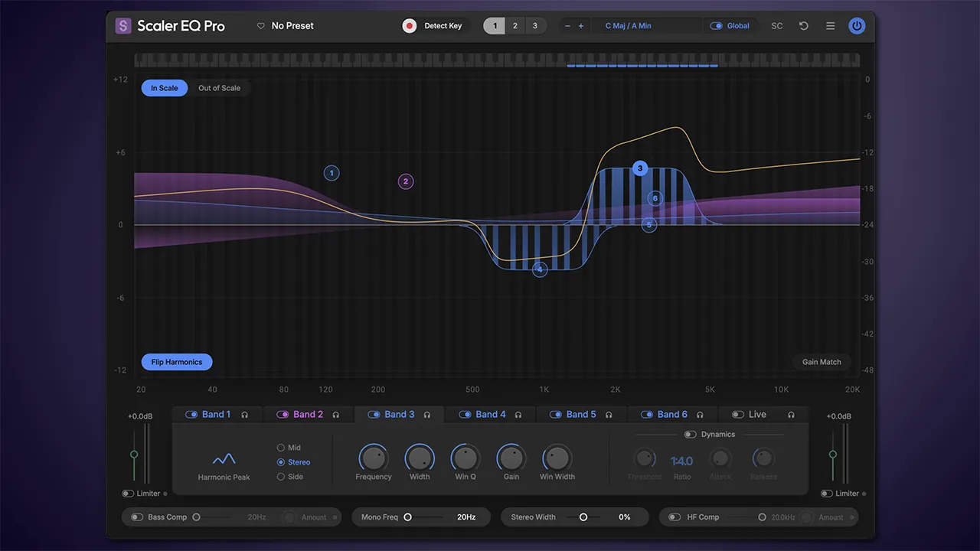Enable the Dynamics toggle
Viewport: 980px width, 551px height.
[690, 435]
